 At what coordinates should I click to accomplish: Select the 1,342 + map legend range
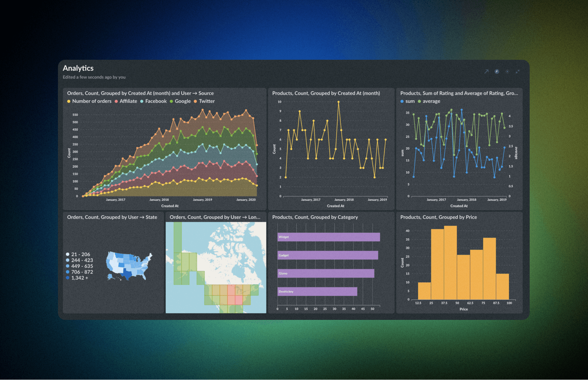(x=77, y=278)
